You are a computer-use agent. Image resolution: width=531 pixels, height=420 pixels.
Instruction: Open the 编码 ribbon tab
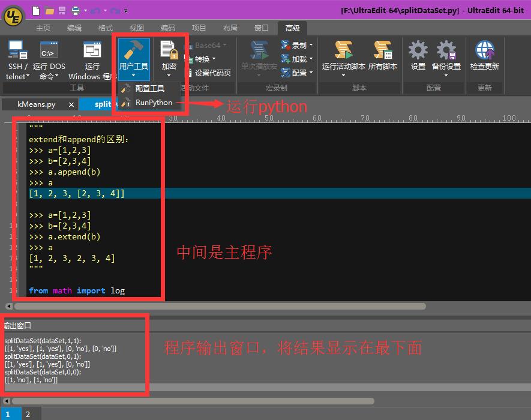(167, 28)
